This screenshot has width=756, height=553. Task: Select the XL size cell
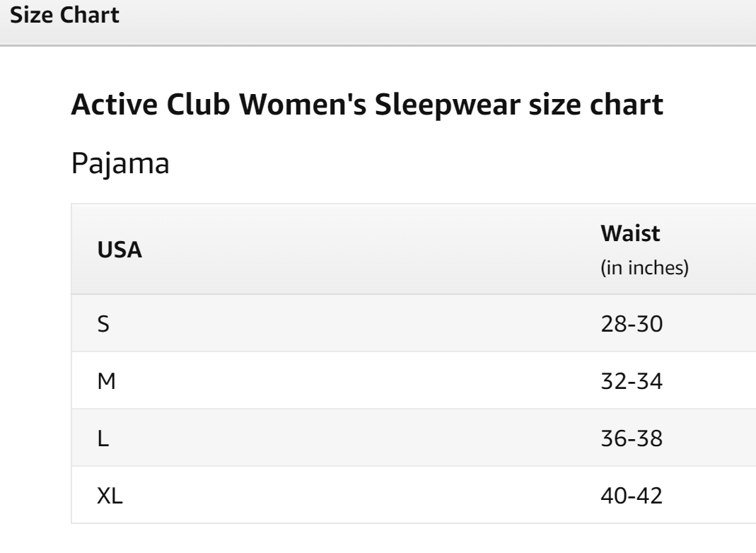[110, 496]
